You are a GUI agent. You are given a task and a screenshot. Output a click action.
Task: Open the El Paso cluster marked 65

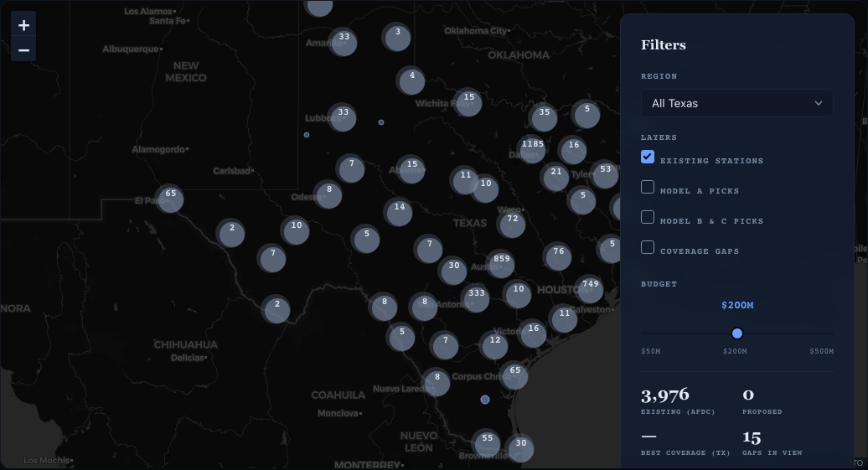169,198
